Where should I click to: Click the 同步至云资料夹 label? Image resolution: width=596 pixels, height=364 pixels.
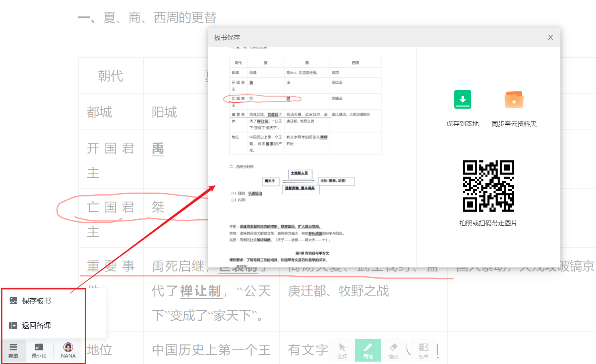click(514, 124)
